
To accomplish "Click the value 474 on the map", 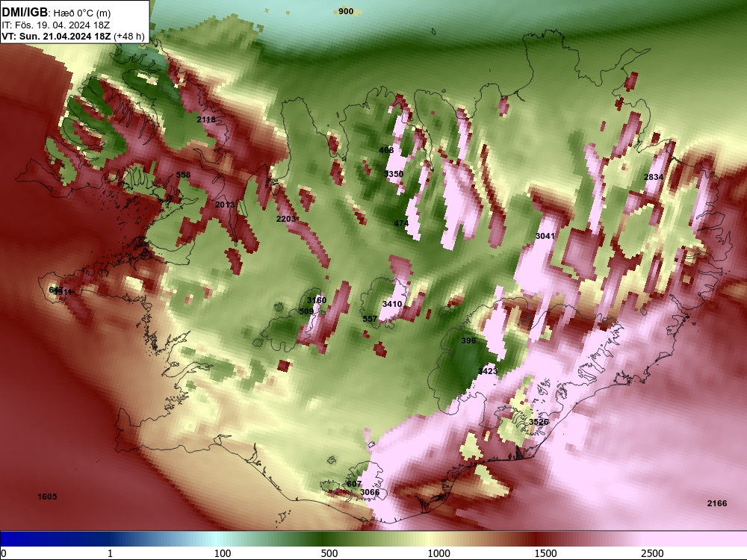I will [x=401, y=223].
